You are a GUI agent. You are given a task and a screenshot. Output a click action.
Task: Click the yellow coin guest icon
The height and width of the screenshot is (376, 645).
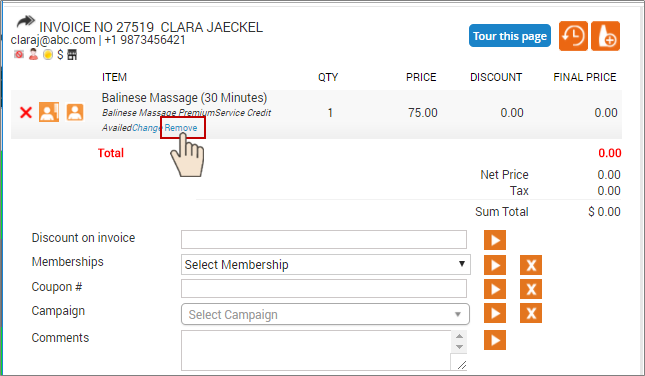point(48,54)
